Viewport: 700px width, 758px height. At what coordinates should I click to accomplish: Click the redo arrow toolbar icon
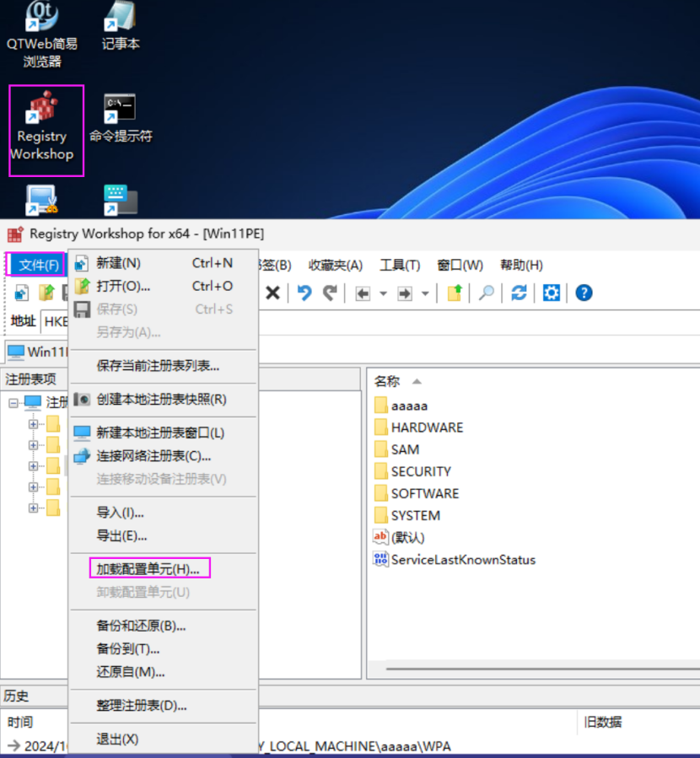tap(330, 293)
